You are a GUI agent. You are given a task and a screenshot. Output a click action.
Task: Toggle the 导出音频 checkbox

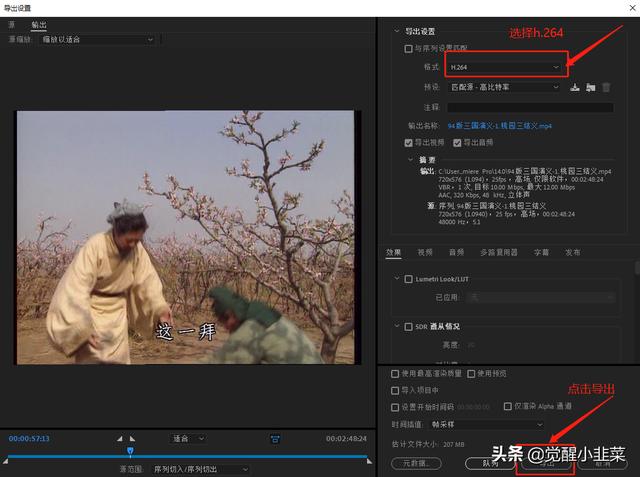point(457,142)
